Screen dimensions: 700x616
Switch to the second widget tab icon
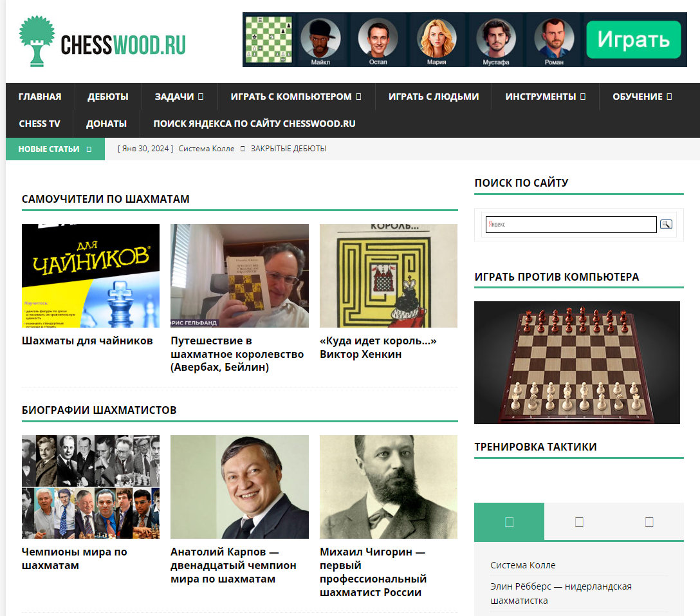pyautogui.click(x=579, y=522)
